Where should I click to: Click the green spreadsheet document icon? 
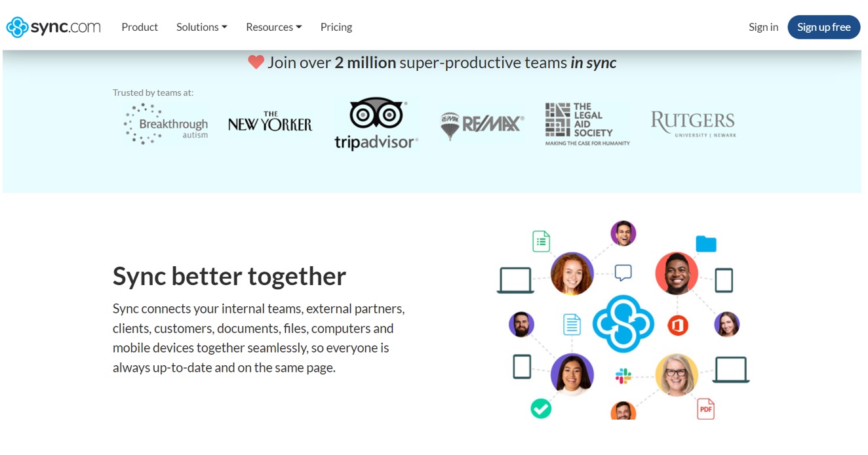tap(541, 241)
